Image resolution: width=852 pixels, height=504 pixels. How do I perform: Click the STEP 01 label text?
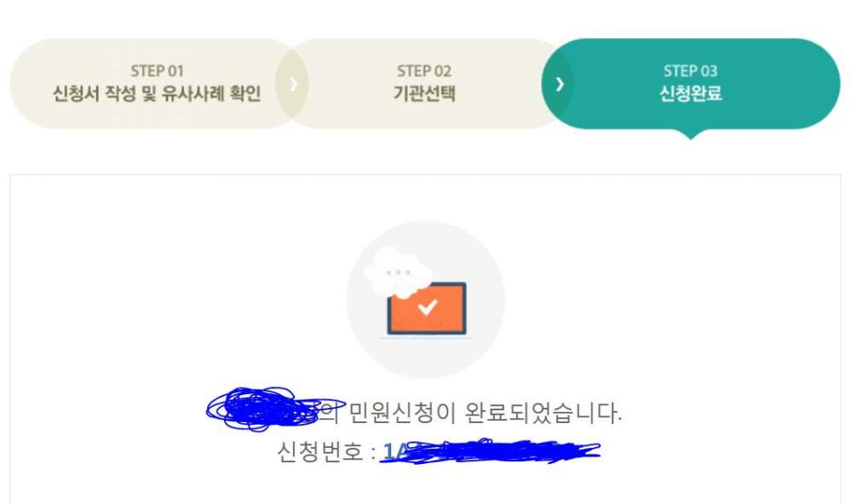pos(157,72)
